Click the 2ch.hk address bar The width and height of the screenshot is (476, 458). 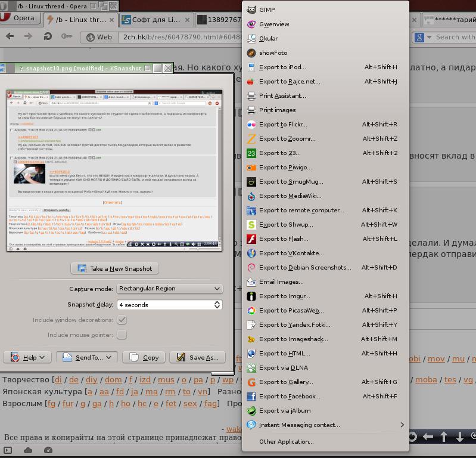click(x=182, y=37)
